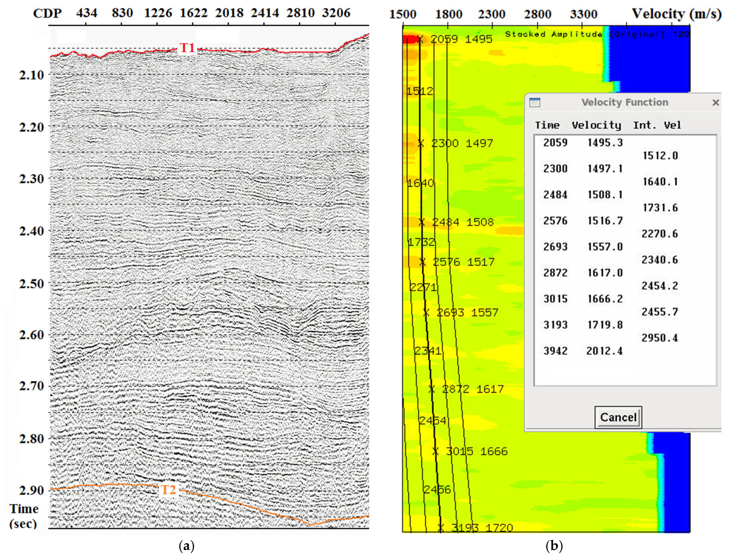Screen dimensions: 733x560
Task: Click interval velocity label 1512 on semblance panel
Action: pos(420,91)
